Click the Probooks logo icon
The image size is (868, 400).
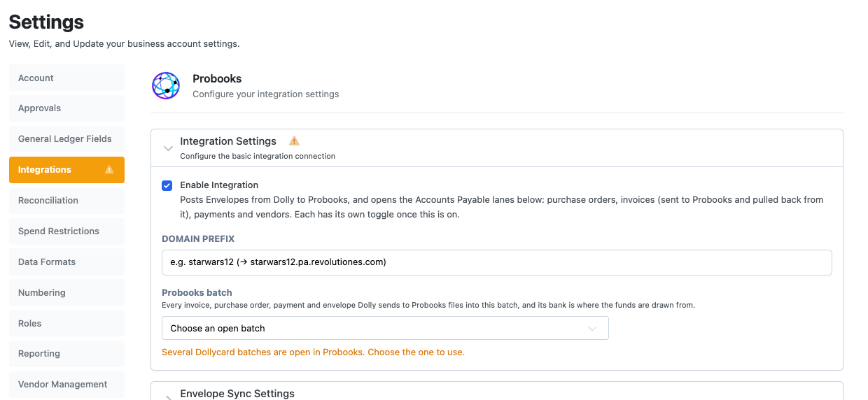[166, 85]
